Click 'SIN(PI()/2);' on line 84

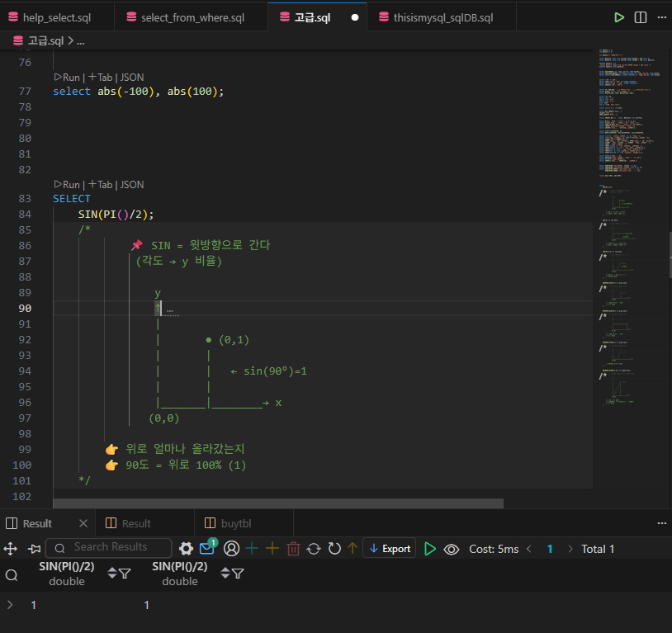click(116, 214)
